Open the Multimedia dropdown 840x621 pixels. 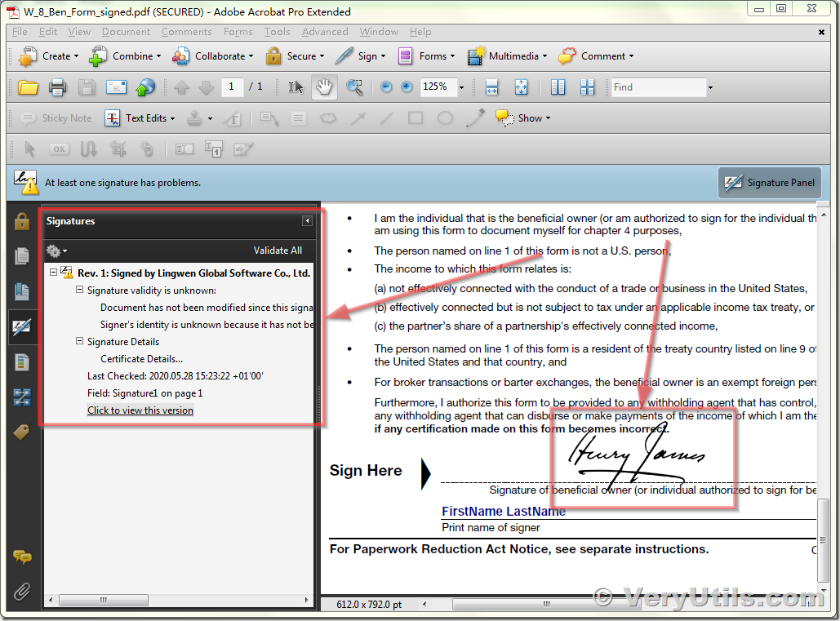click(507, 56)
